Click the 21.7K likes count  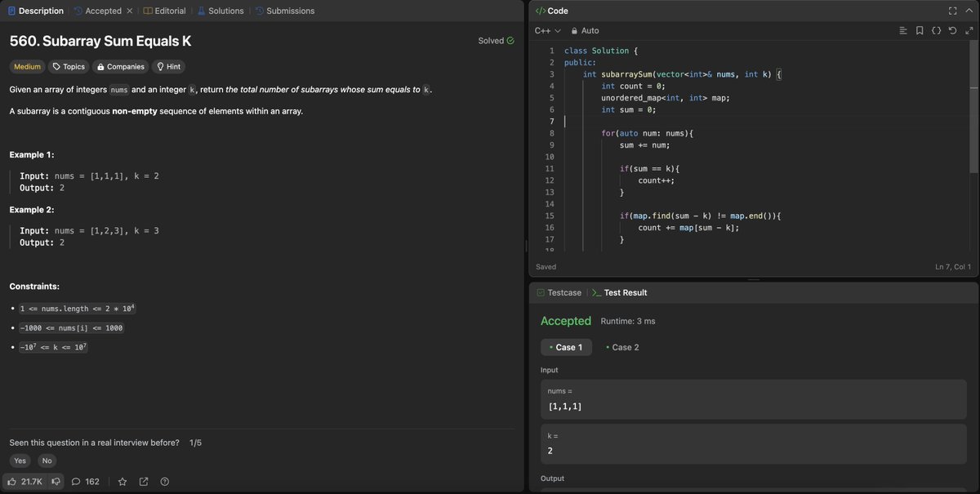click(32, 482)
